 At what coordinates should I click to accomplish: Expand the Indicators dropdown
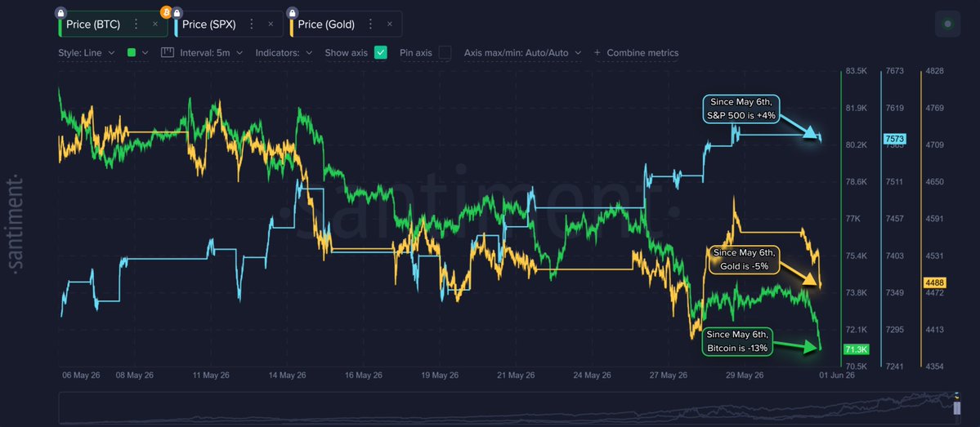[284, 53]
